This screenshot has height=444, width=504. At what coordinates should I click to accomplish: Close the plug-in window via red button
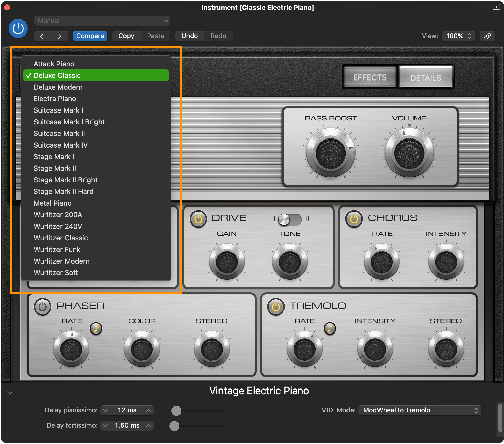click(7, 7)
